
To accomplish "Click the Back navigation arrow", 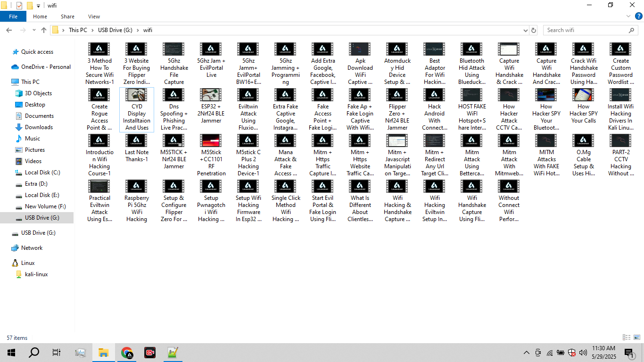I will [9, 30].
